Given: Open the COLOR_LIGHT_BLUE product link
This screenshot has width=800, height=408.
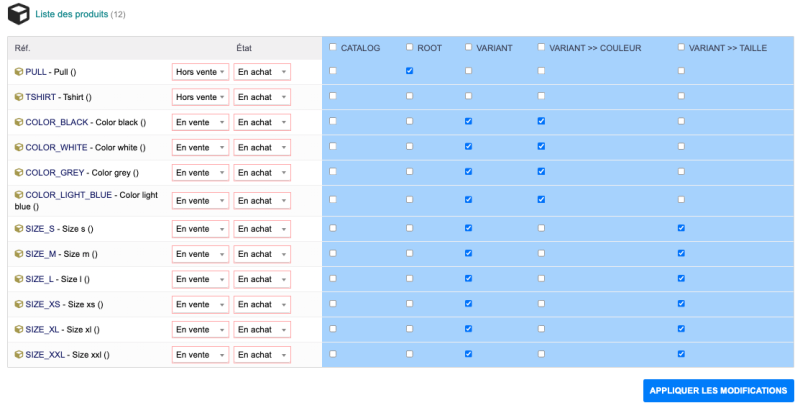Looking at the screenshot, I should coord(68,195).
